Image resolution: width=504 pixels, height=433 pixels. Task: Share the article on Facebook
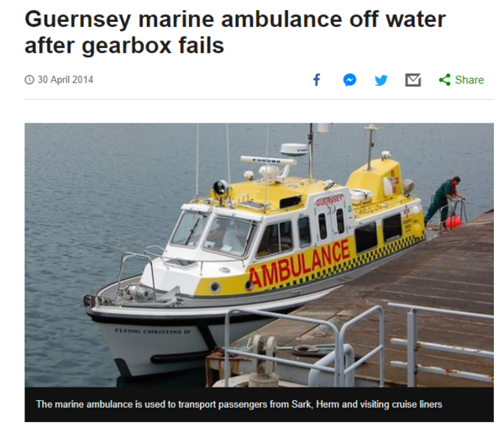coord(317,80)
